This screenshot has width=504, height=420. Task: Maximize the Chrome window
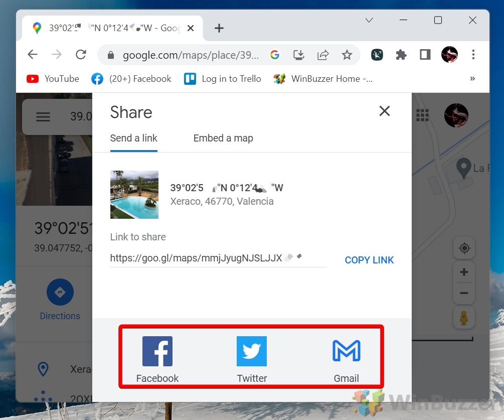438,20
